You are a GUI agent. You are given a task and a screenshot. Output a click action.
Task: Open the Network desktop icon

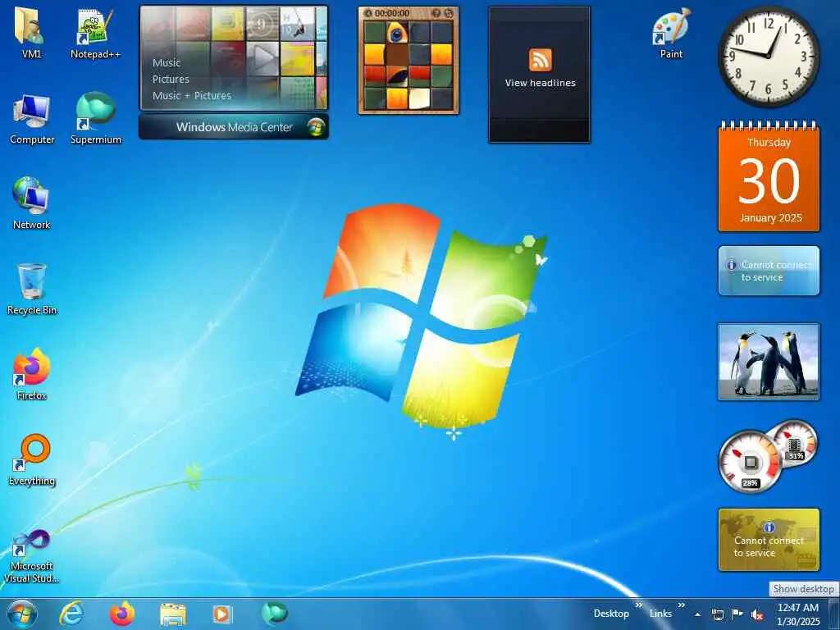point(31,203)
